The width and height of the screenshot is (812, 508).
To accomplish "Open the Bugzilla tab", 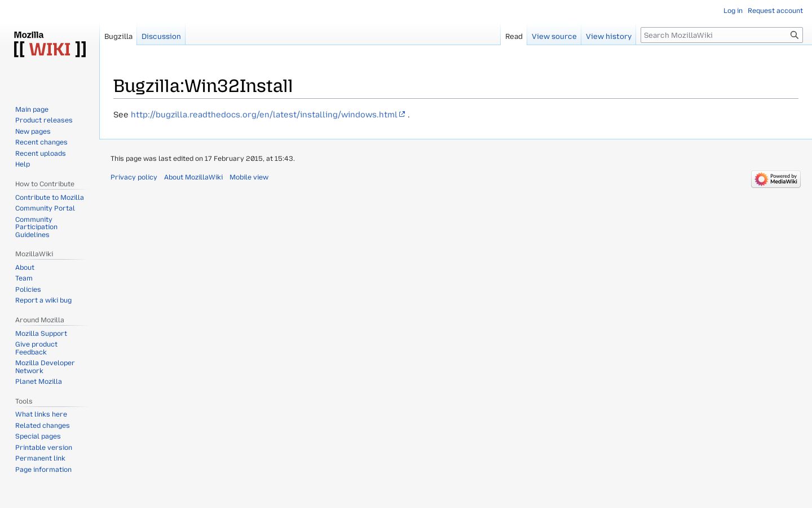I will (118, 36).
